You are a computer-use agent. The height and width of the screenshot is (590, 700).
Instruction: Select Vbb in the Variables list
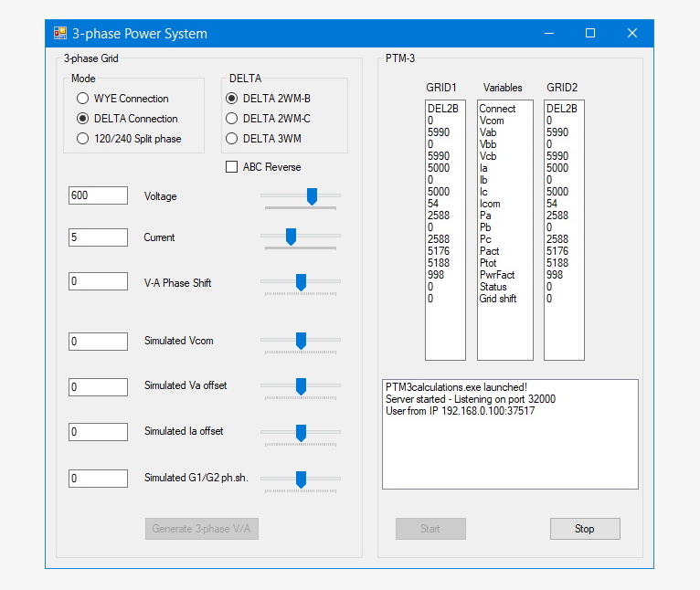488,144
